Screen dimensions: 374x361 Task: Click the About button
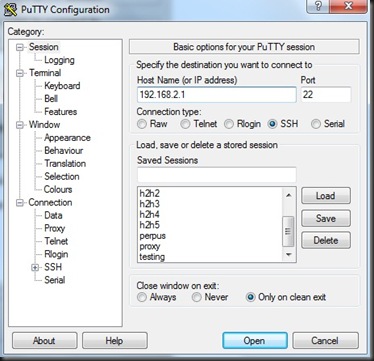(x=44, y=341)
